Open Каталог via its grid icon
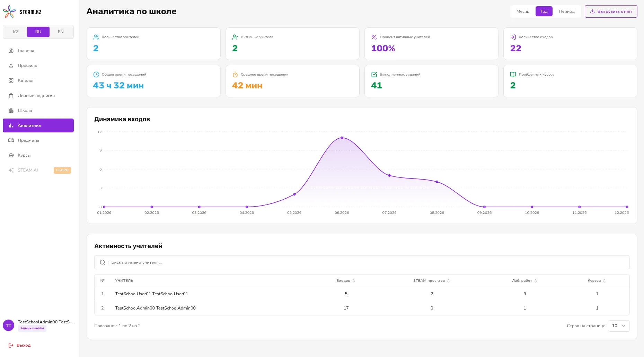644x357 pixels. point(11,80)
